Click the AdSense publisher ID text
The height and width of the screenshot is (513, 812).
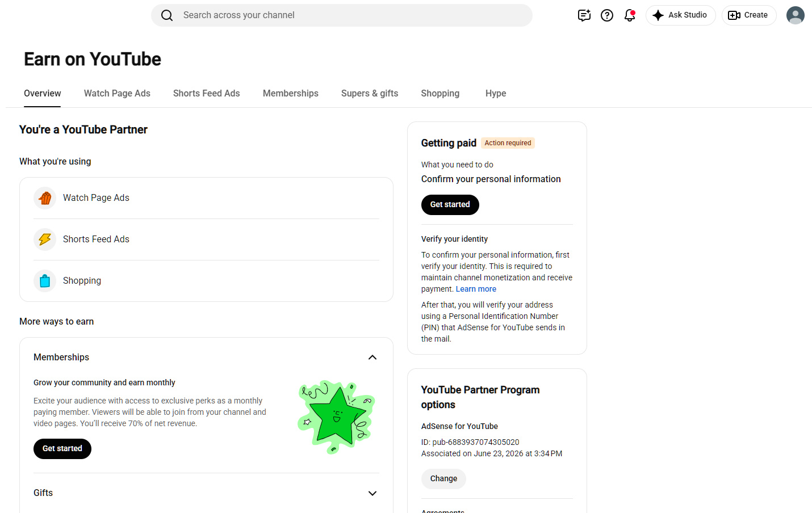pyautogui.click(x=470, y=443)
